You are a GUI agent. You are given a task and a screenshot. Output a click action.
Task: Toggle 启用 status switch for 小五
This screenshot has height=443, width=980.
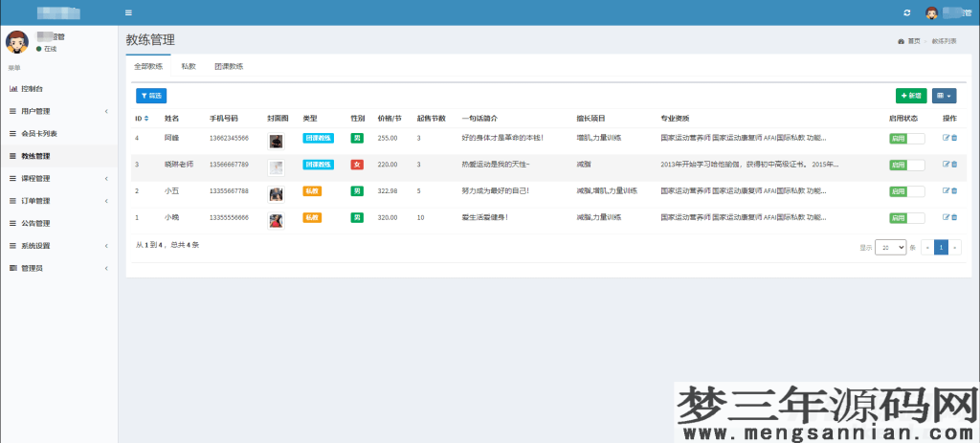(x=907, y=191)
